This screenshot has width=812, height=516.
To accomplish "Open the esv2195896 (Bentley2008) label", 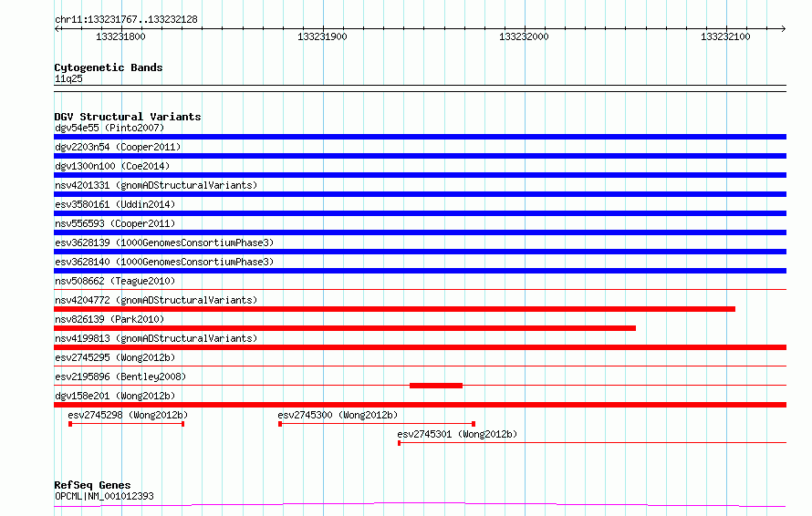I will pos(120,377).
